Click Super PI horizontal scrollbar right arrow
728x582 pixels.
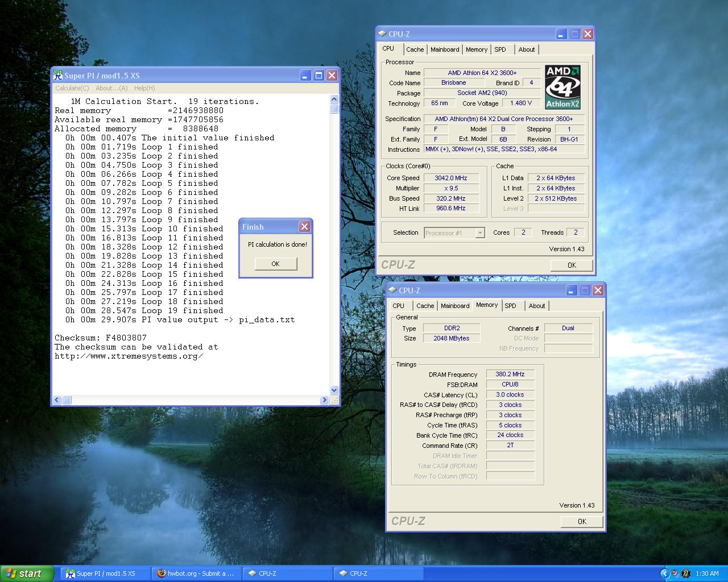pos(325,400)
